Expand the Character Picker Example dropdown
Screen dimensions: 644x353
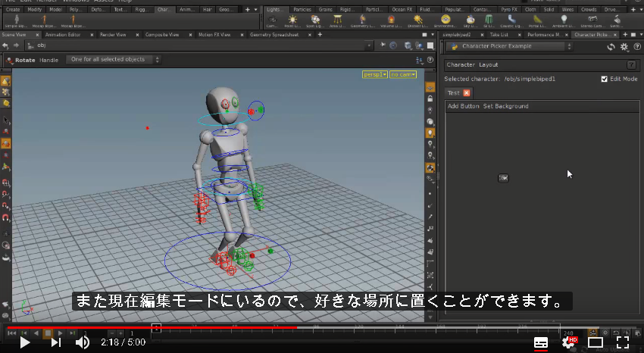(510, 46)
